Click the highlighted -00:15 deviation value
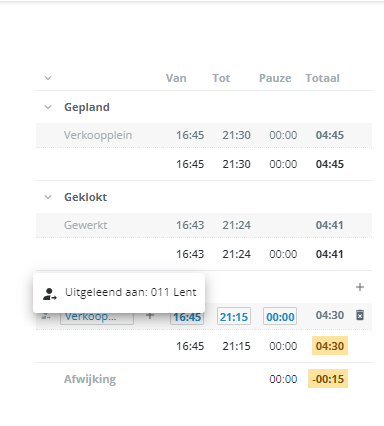This screenshot has width=384, height=426. point(328,379)
